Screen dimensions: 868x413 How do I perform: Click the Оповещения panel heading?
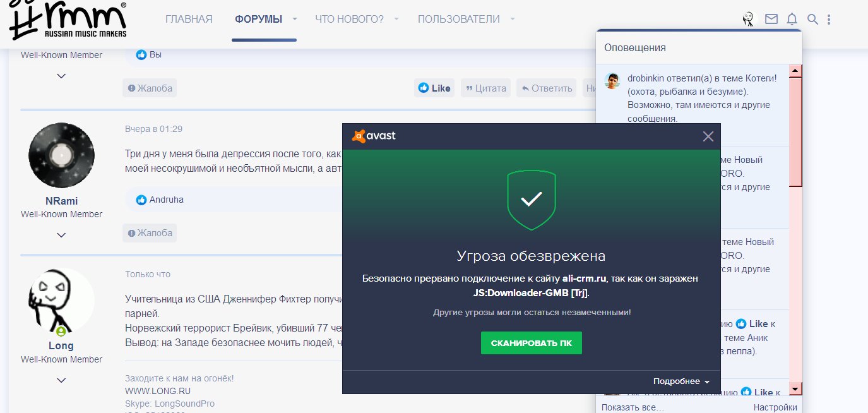coord(635,47)
